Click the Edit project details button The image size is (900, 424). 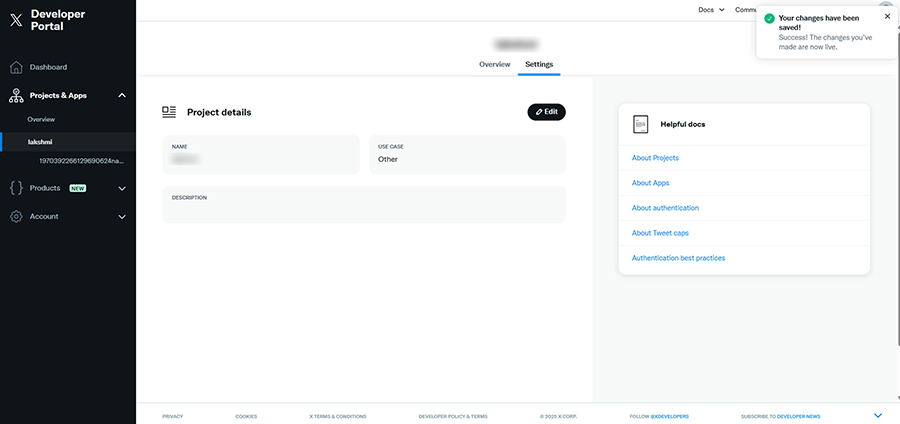click(x=546, y=112)
